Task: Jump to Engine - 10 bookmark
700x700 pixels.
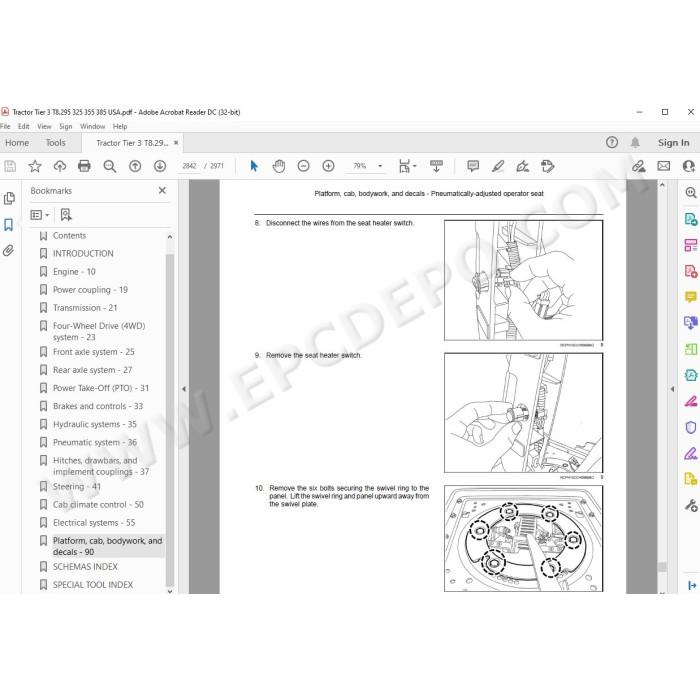Action: point(74,271)
